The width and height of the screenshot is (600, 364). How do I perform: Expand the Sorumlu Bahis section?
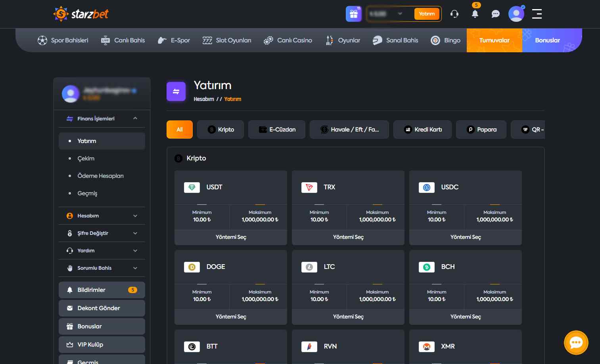click(x=135, y=268)
